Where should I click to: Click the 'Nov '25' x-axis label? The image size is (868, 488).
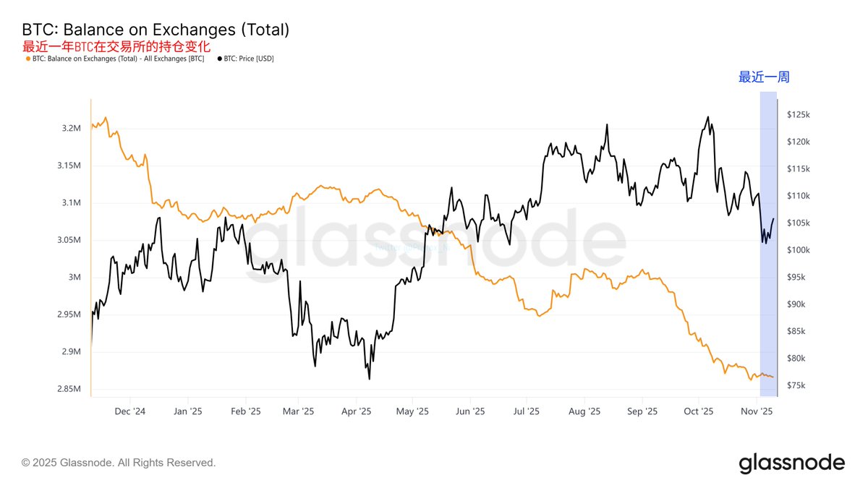(x=758, y=411)
